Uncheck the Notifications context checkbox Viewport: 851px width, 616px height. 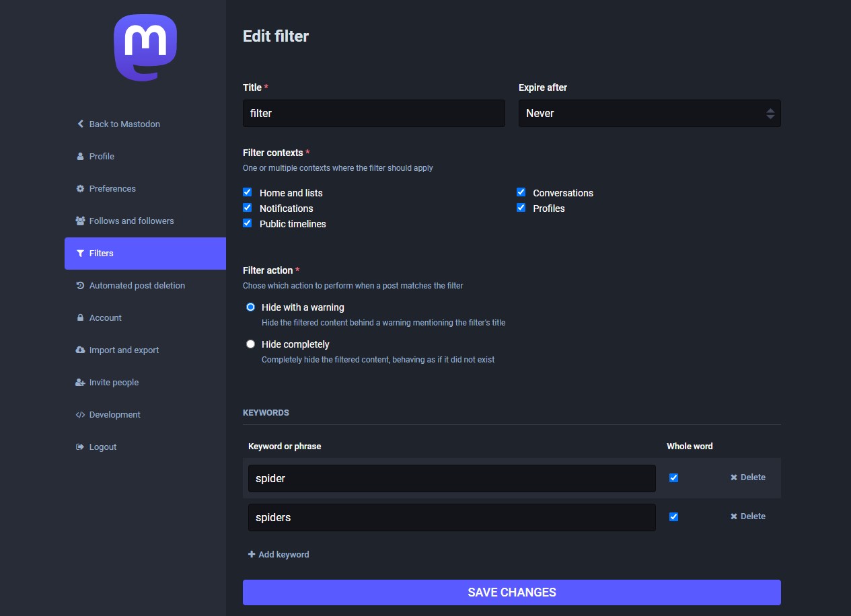pos(248,208)
